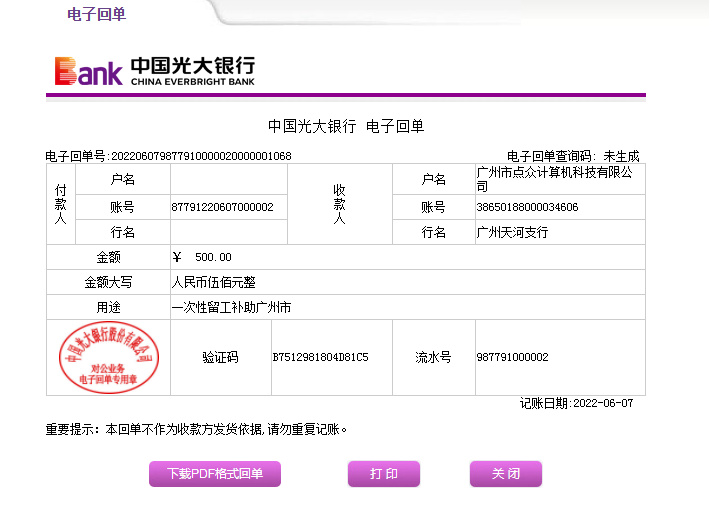Select serial number 987791000002
709x513 pixels.
coord(512,357)
